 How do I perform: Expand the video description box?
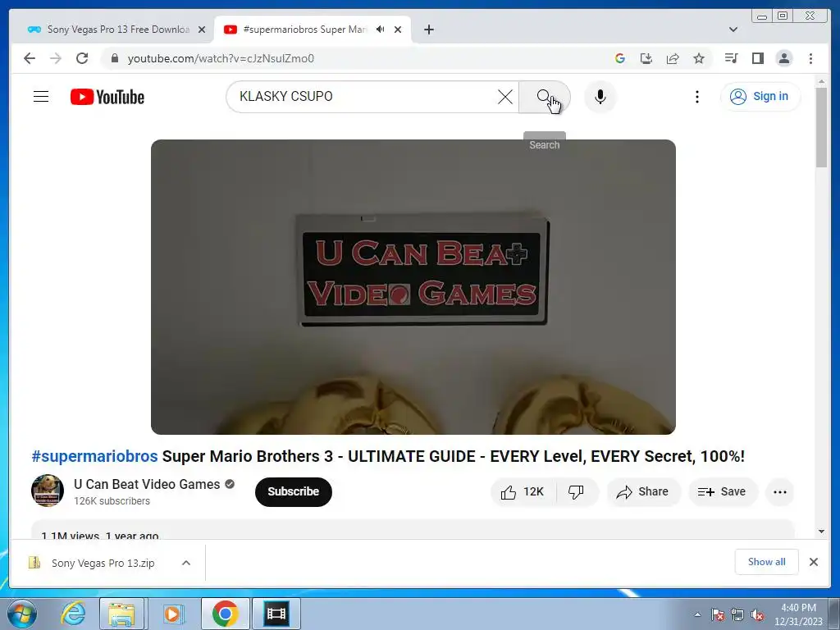click(x=413, y=529)
